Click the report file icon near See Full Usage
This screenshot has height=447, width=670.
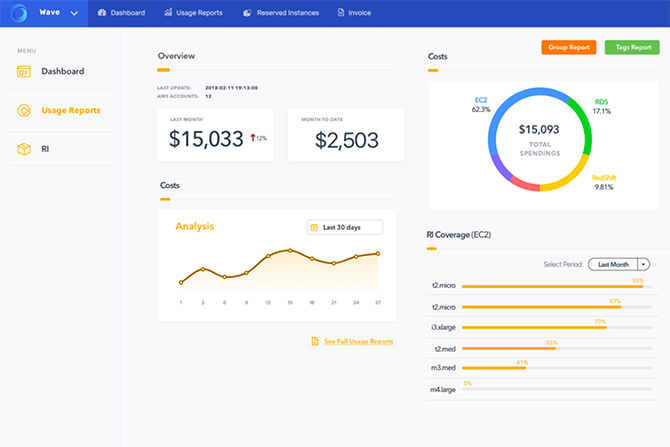pos(315,341)
